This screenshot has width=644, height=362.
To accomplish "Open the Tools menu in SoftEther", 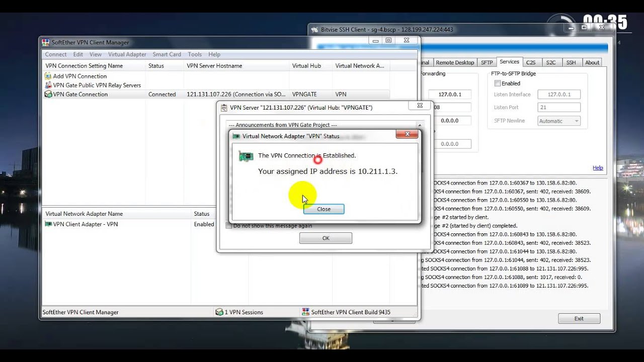I will [x=195, y=54].
